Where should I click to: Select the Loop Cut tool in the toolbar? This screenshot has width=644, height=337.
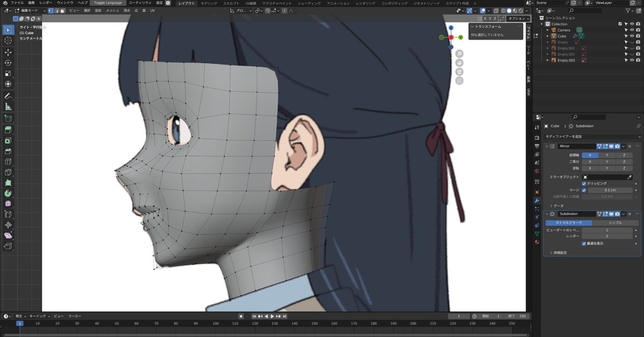click(8, 162)
